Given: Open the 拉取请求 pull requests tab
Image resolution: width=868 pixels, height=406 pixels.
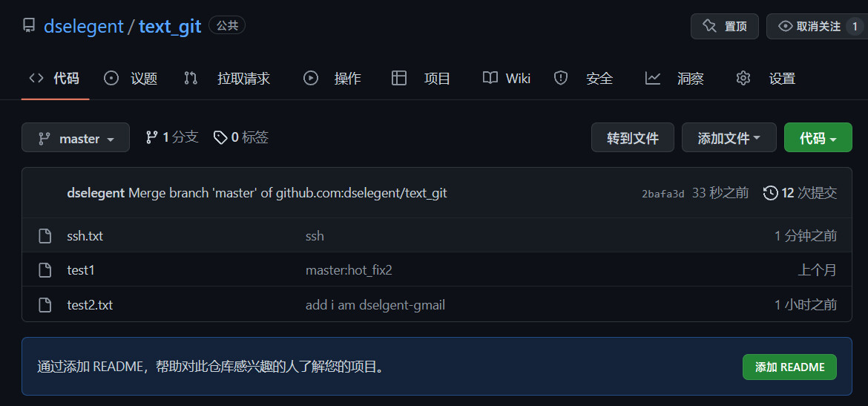Looking at the screenshot, I should pos(228,79).
